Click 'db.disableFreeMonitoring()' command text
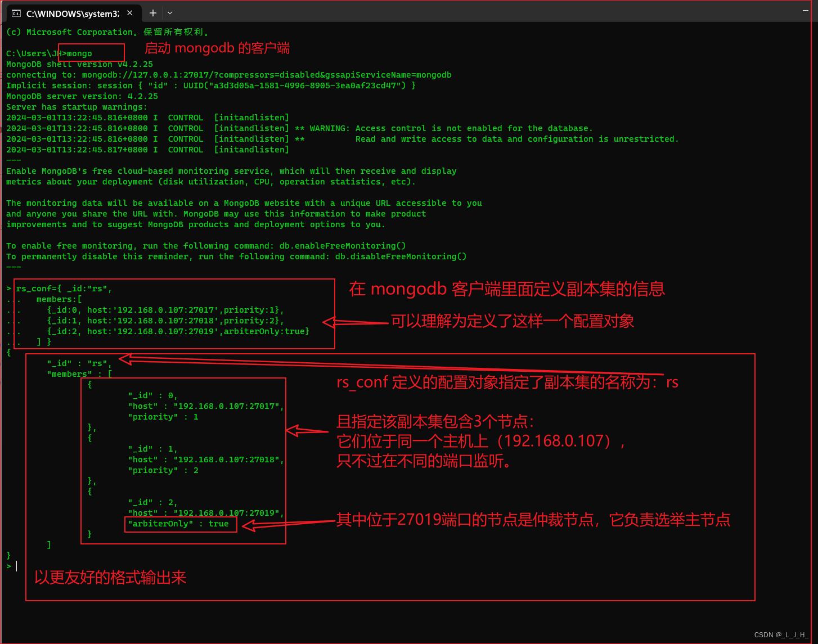Image resolution: width=818 pixels, height=644 pixels. pos(401,256)
